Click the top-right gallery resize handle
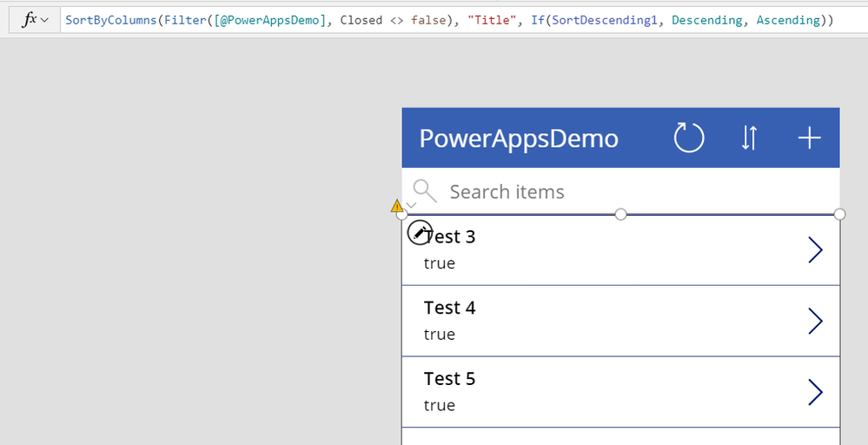This screenshot has height=445, width=868. 839,214
